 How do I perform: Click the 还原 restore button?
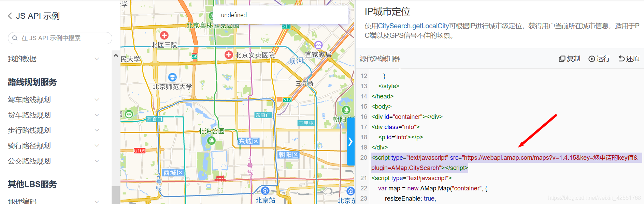(629, 59)
